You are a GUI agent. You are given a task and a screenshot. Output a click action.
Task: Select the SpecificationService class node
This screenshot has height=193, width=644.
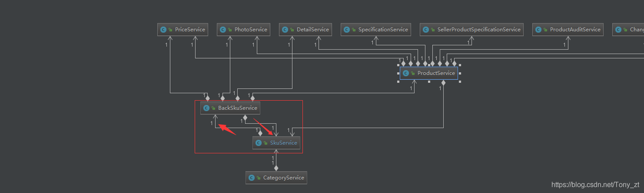point(376,30)
